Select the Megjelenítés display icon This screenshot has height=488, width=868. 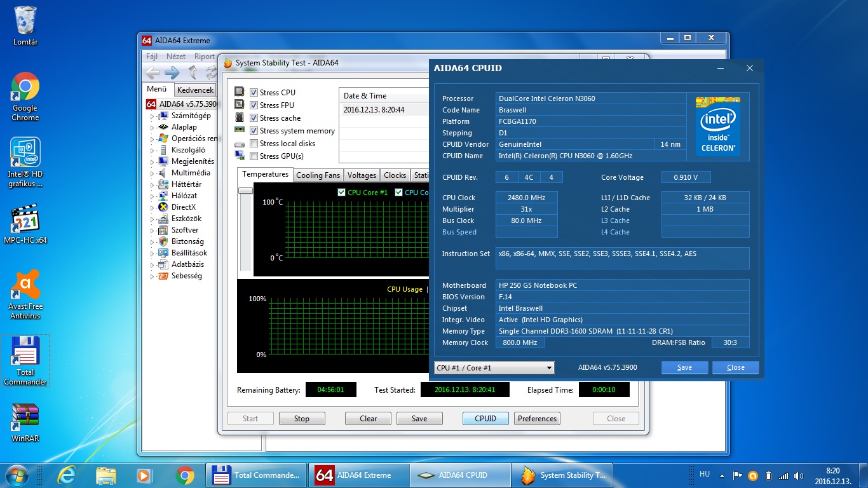tap(163, 161)
